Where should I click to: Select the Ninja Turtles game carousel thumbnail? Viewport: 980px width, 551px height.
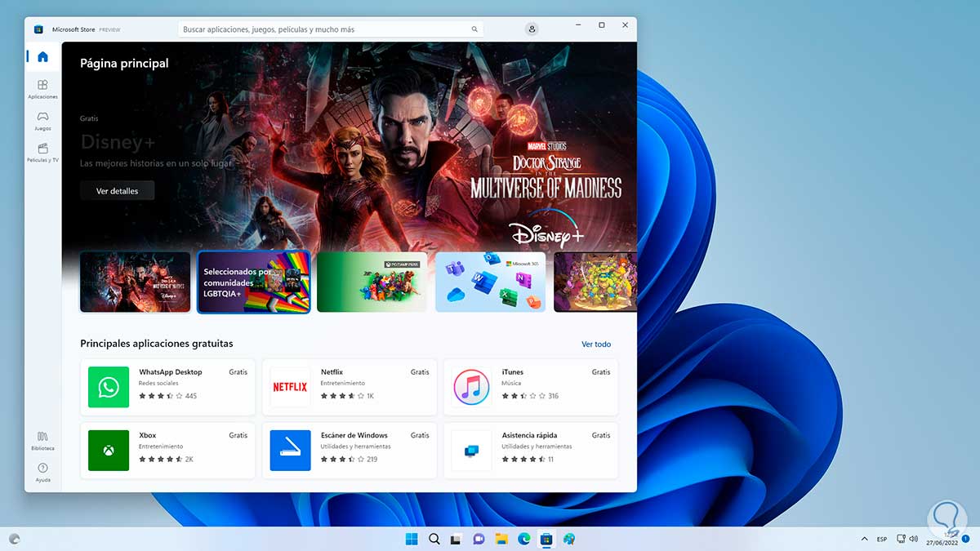point(595,282)
